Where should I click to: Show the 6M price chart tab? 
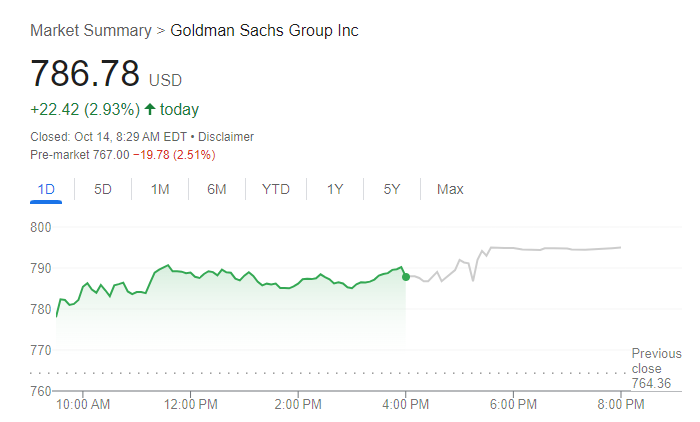coord(217,189)
